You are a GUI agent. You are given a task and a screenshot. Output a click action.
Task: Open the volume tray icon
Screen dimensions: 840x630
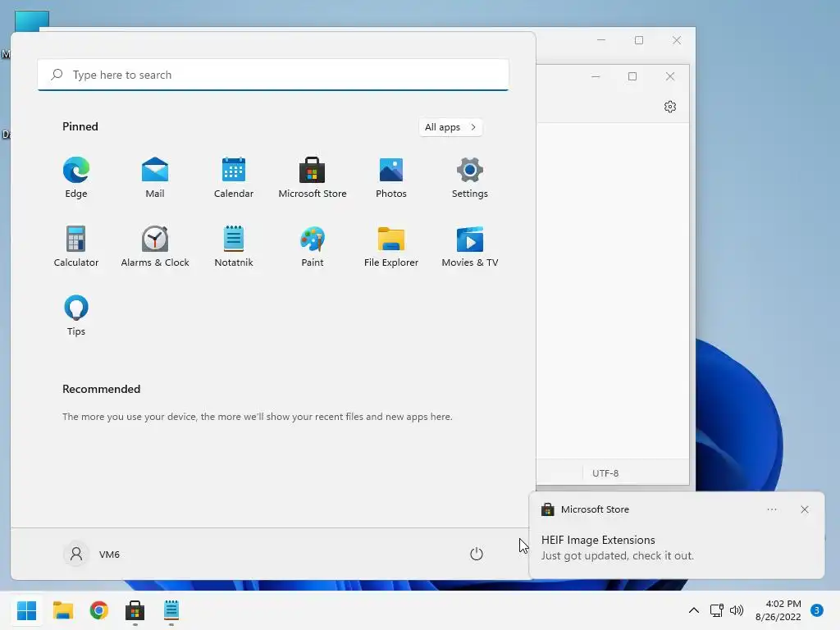pos(737,610)
